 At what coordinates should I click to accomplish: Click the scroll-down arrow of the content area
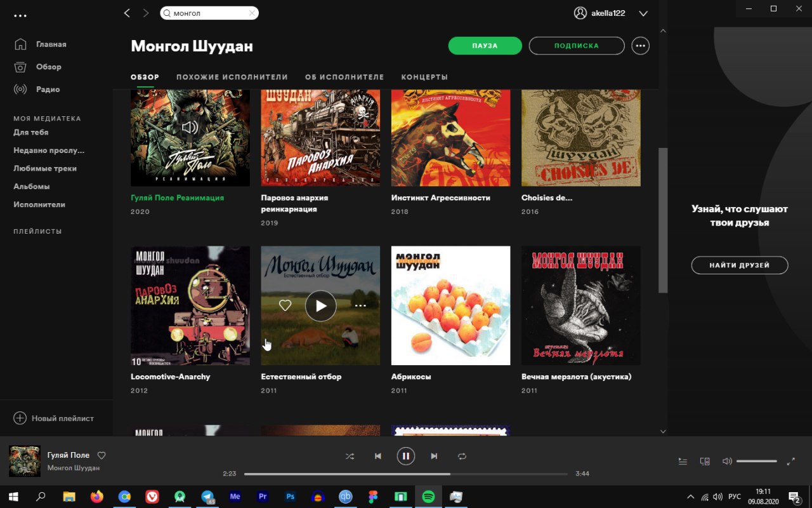[663, 431]
